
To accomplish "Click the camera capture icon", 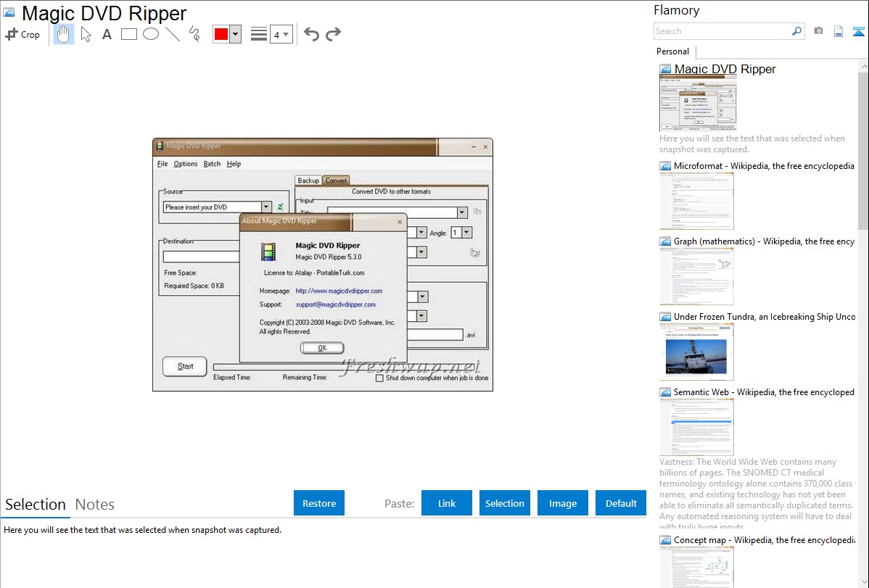I will pyautogui.click(x=818, y=31).
